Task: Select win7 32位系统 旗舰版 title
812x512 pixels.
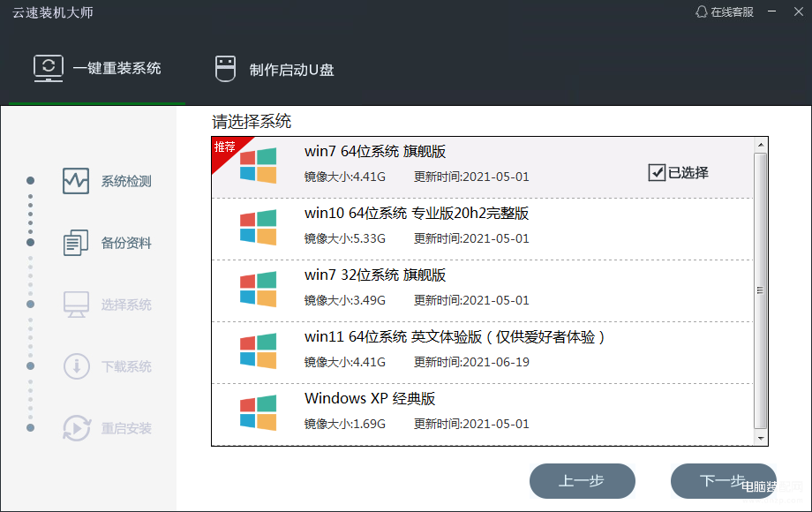Action: pos(375,275)
